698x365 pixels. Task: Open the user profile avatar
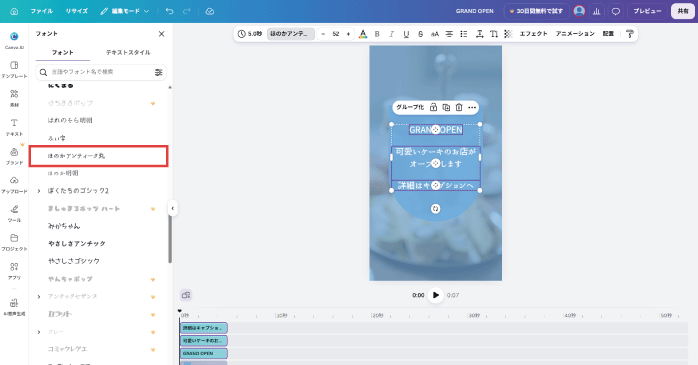(579, 11)
